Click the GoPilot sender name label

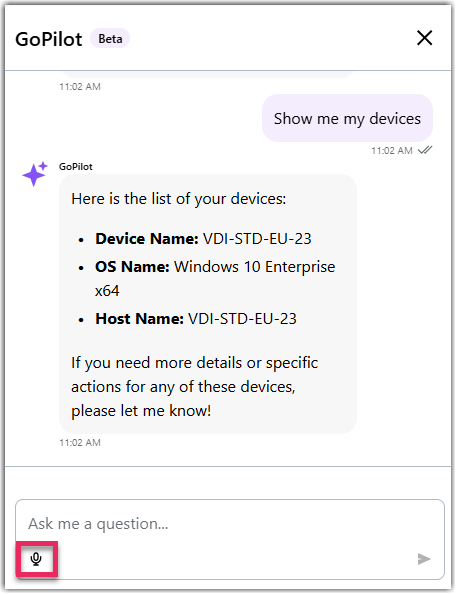click(76, 167)
